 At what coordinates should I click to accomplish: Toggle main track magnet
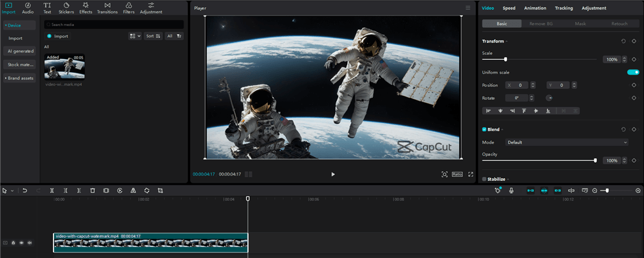click(x=531, y=190)
